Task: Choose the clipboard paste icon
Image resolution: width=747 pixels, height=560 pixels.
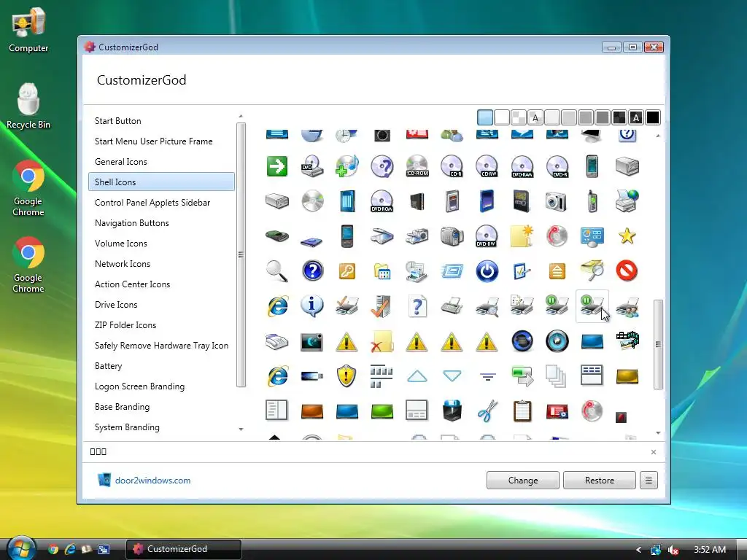Action: [x=522, y=411]
